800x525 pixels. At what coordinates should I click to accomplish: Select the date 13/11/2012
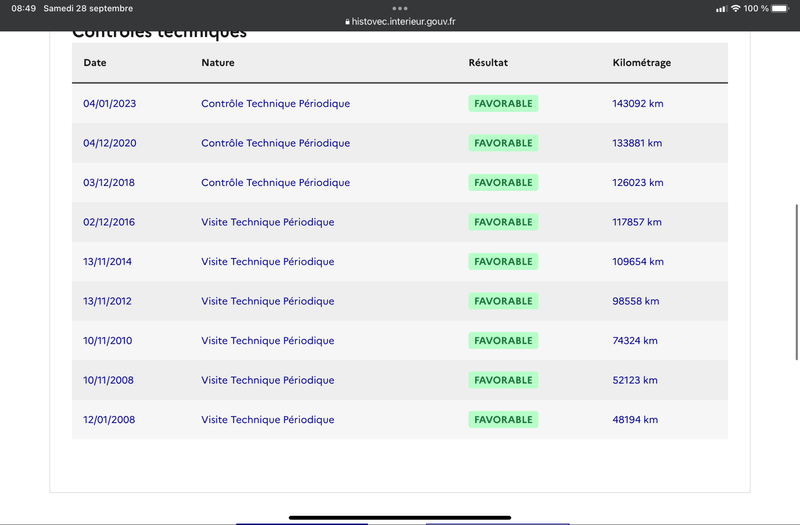[107, 301]
